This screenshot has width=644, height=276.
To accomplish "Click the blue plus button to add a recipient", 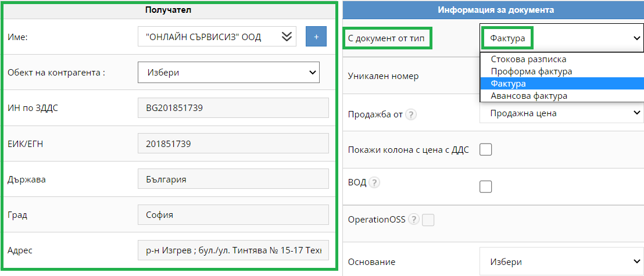I will point(316,37).
